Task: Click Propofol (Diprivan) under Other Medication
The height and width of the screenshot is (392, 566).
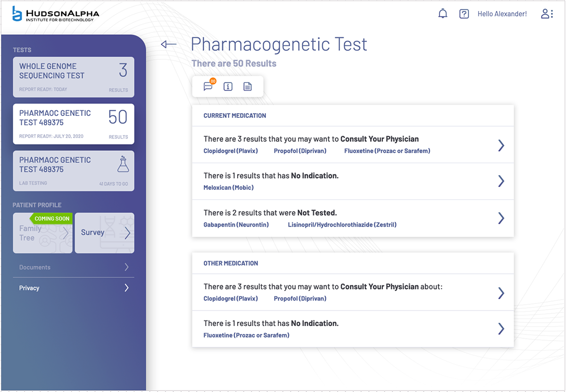Action: [300, 299]
